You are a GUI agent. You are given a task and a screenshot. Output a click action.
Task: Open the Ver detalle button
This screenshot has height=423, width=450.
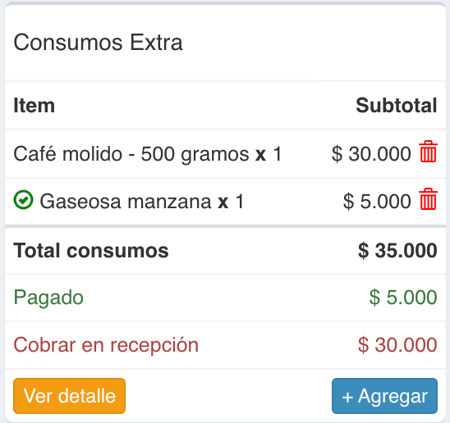coord(69,396)
